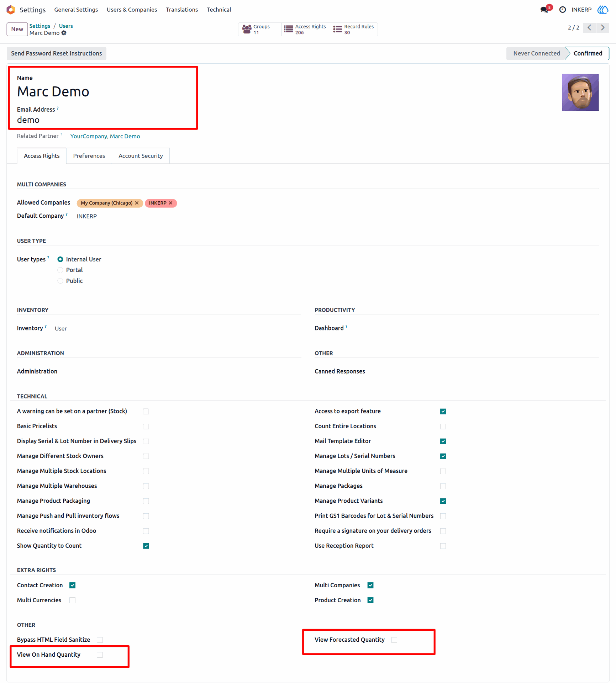Click Send Password Reset Instructions
This screenshot has height=683, width=616.
(x=56, y=53)
